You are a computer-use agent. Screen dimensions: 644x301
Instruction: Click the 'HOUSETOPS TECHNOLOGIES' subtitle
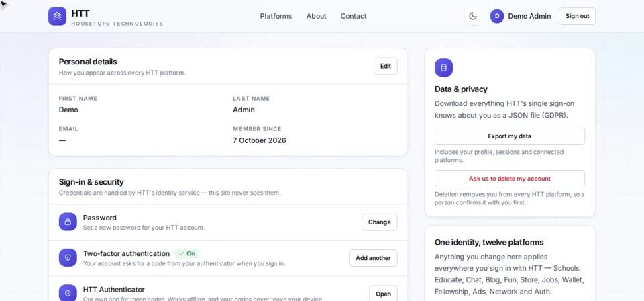pyautogui.click(x=117, y=24)
